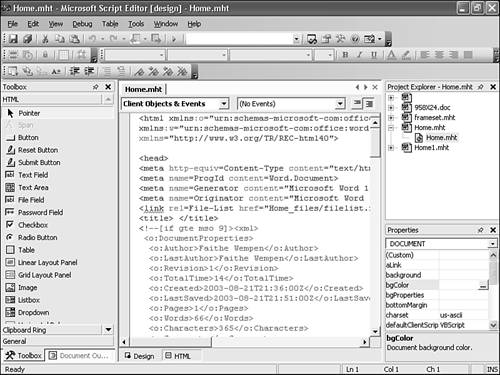Select the Table control in Toolbox
This screenshot has width=500, height=375.
tap(58, 250)
